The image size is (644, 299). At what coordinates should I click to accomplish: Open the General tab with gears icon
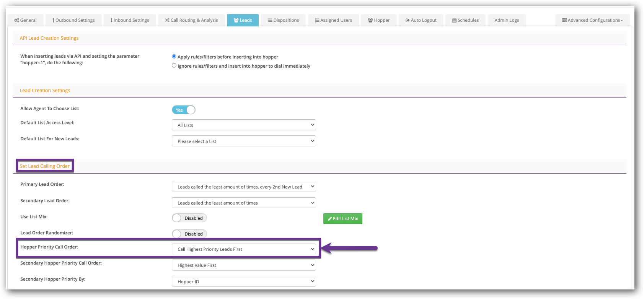[x=26, y=20]
